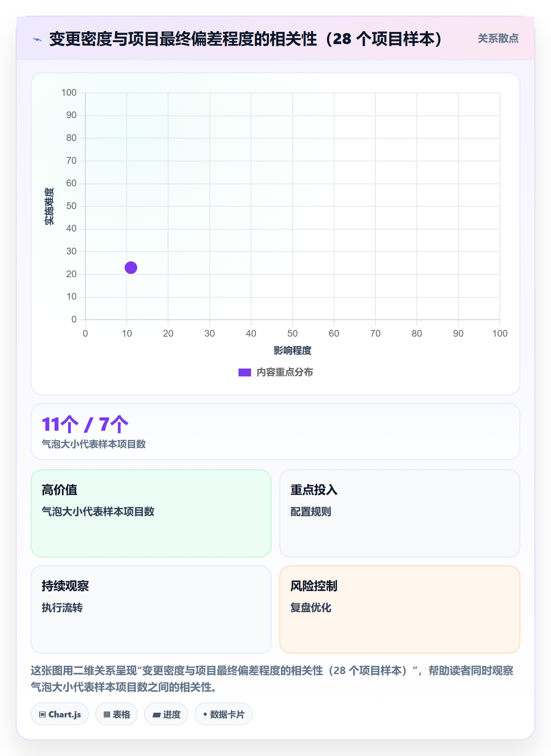The width and height of the screenshot is (551, 756).
Task: Click the diamond icon in 数据卡片 chip
Action: (205, 714)
